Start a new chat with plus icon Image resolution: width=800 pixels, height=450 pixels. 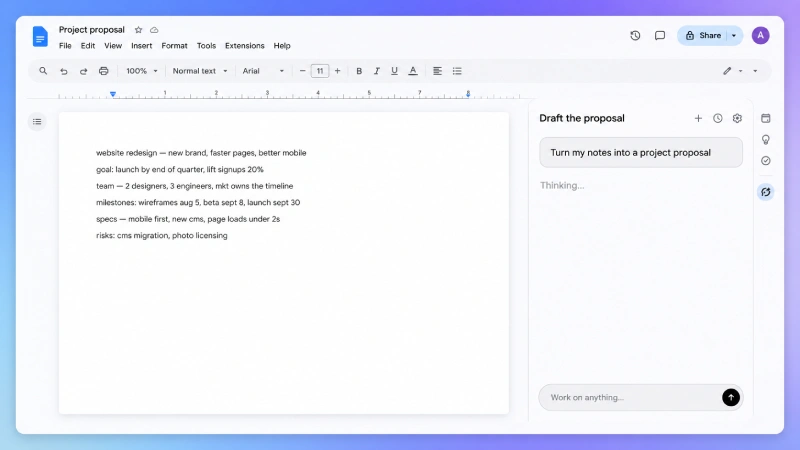pyautogui.click(x=698, y=118)
